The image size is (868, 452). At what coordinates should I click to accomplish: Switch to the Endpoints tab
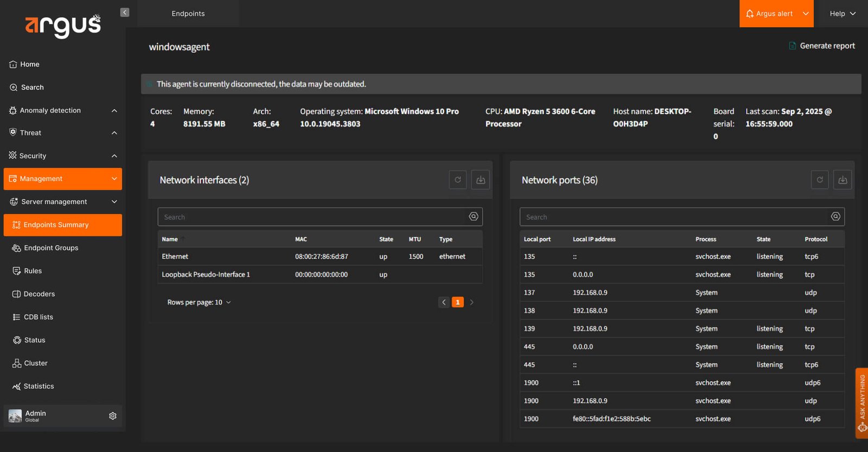click(188, 14)
